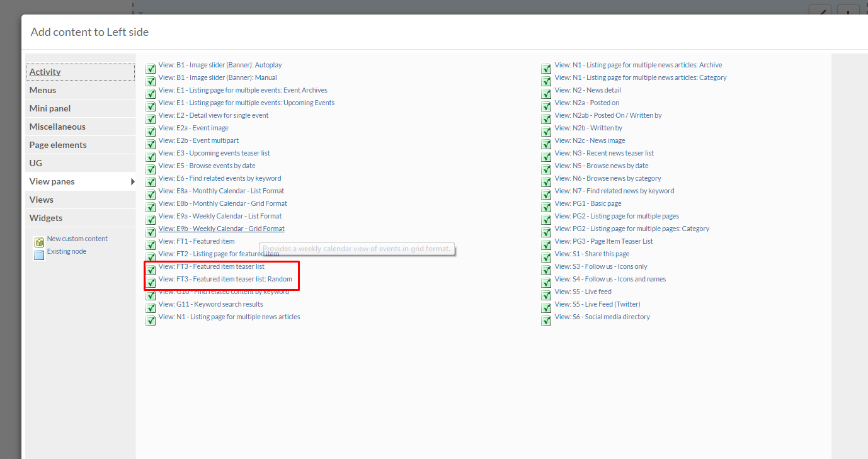Click the New custom content link
The height and width of the screenshot is (459, 868).
77,239
